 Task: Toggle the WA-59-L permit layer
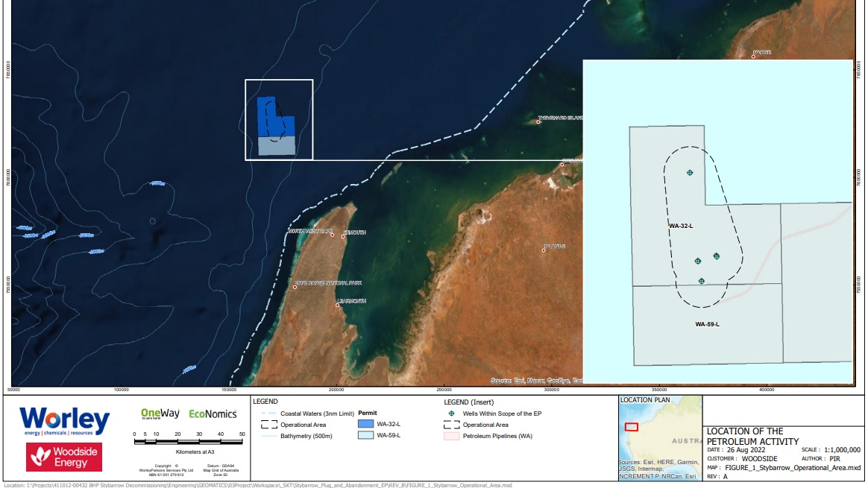[366, 434]
